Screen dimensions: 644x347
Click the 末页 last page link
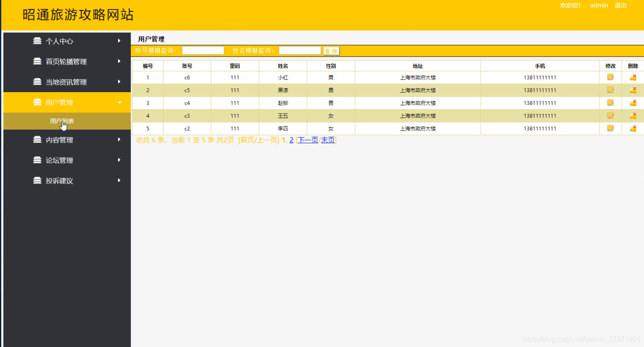(328, 140)
